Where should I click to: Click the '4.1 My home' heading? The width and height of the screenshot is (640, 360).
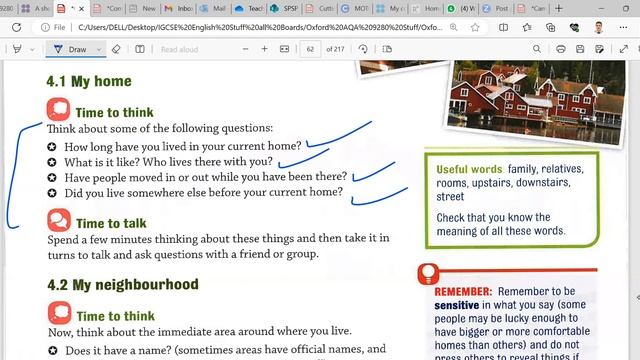pyautogui.click(x=89, y=81)
